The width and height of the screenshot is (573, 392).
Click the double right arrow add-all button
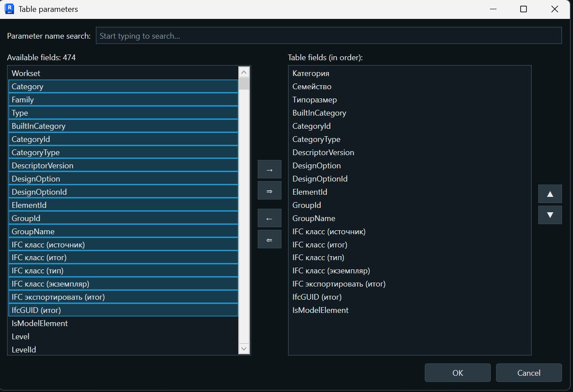[x=269, y=191]
